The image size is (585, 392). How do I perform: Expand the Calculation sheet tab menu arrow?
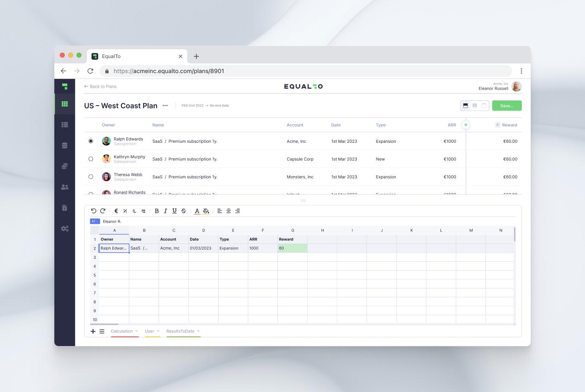137,331
